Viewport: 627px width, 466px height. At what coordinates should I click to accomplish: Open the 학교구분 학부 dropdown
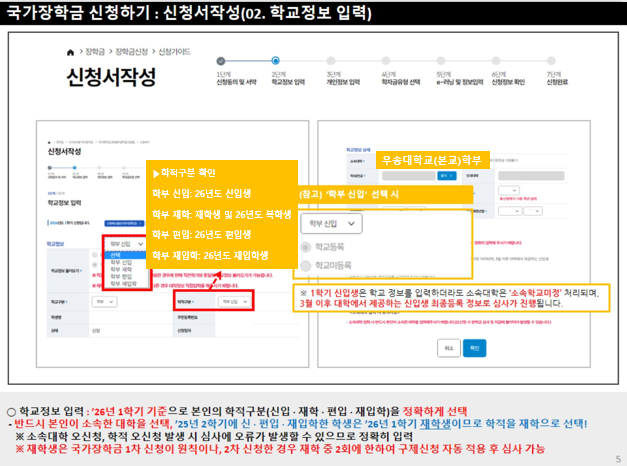pos(103,300)
